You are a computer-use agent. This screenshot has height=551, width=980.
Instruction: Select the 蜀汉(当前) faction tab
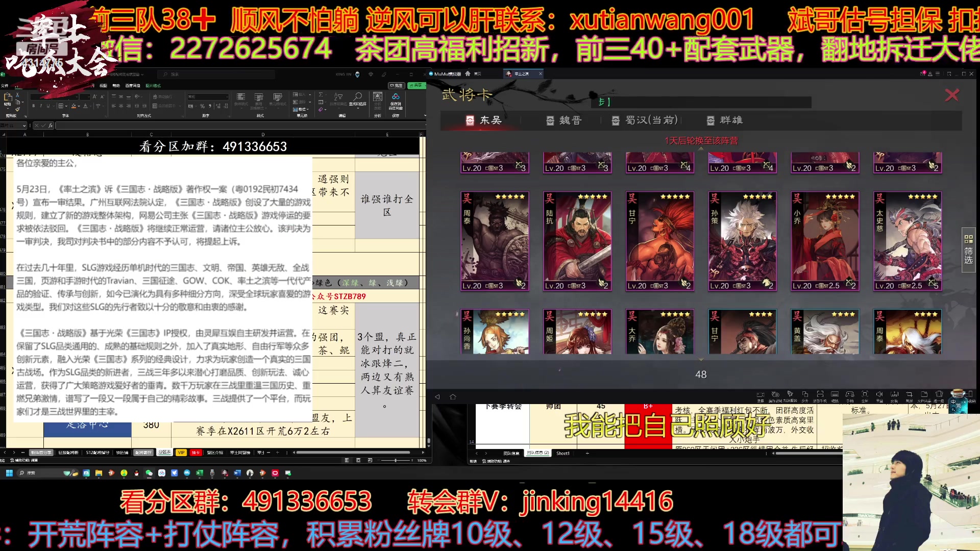point(645,120)
